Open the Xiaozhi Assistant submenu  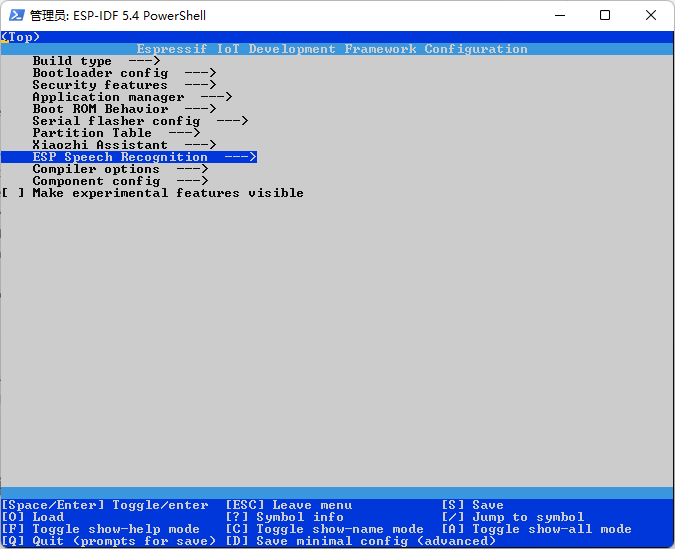coord(124,145)
